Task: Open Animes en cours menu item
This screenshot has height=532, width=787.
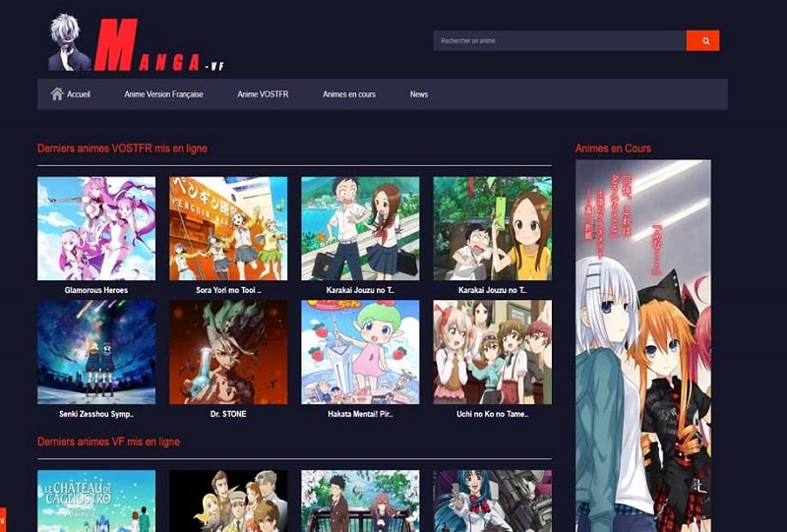Action: pos(349,94)
